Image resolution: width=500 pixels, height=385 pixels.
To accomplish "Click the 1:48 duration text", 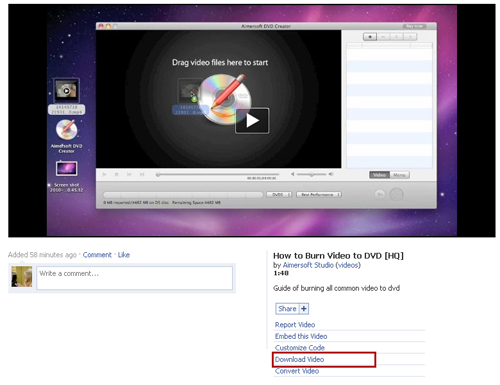I will tap(281, 273).
